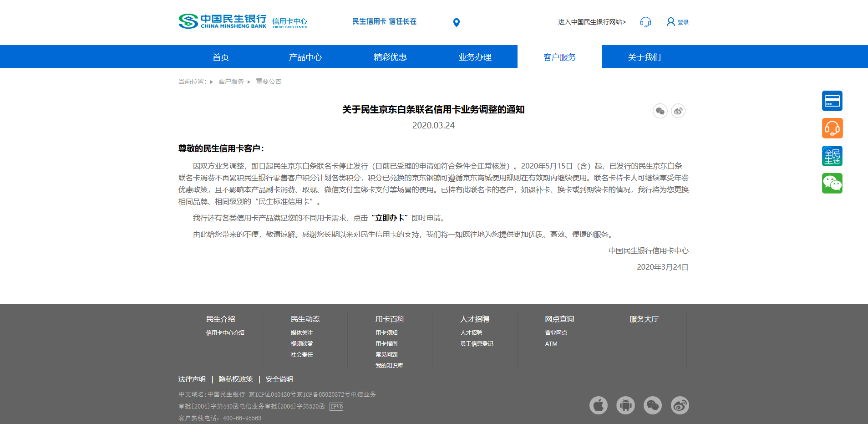The width and height of the screenshot is (868, 424).
Task: Open the blue credit card sidebar icon
Action: (832, 101)
